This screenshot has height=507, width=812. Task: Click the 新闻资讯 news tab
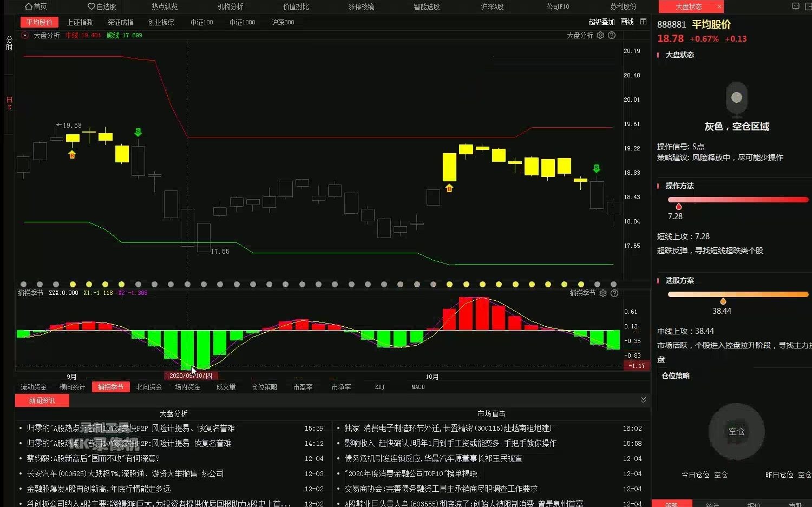click(42, 400)
